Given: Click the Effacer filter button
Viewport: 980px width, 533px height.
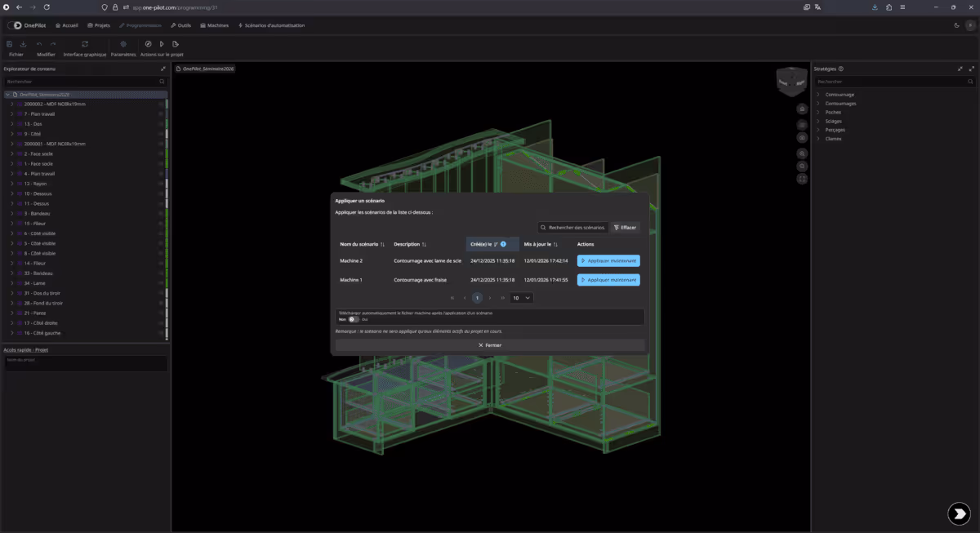Looking at the screenshot, I should [x=625, y=228].
